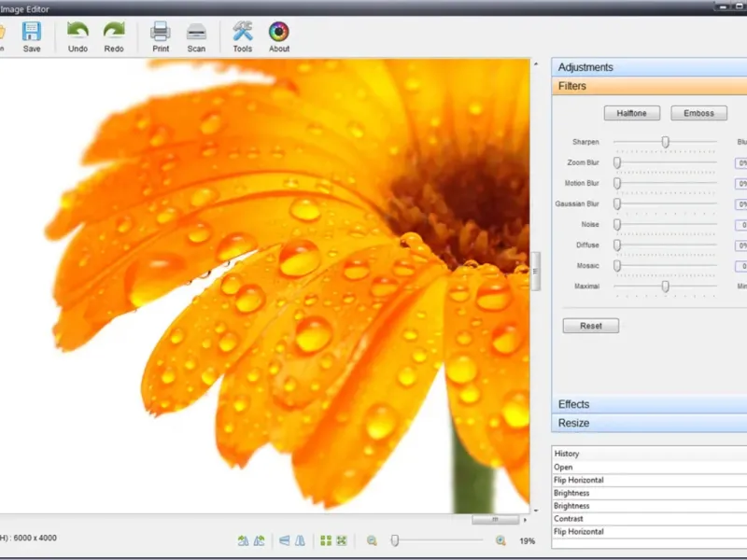Image resolution: width=747 pixels, height=560 pixels.
Task: Print the current image
Action: tap(161, 33)
